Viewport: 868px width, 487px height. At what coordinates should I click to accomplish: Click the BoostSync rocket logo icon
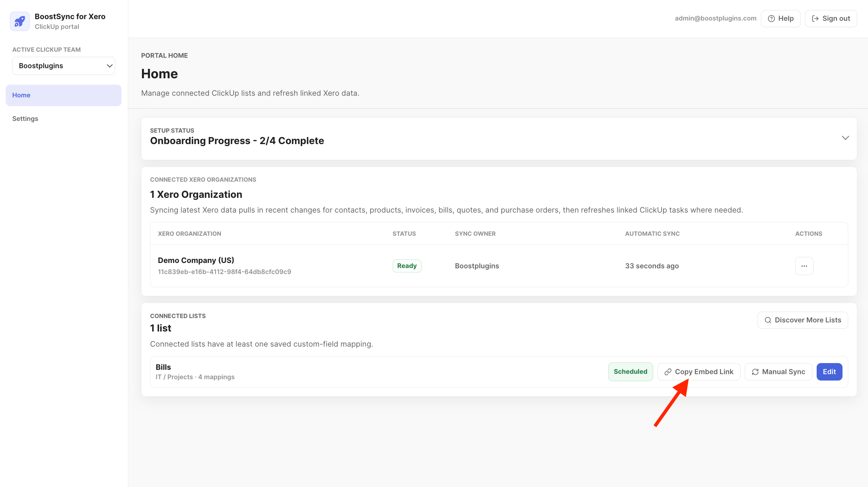point(20,21)
